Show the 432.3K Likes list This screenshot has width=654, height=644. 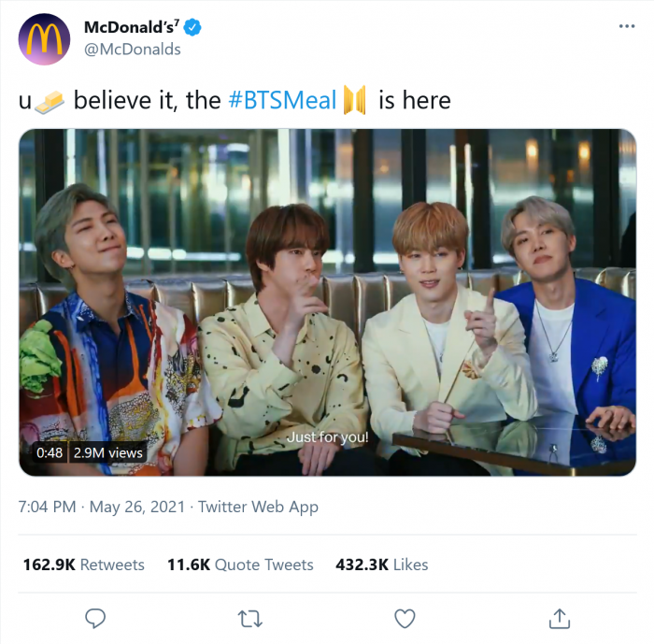pos(381,565)
